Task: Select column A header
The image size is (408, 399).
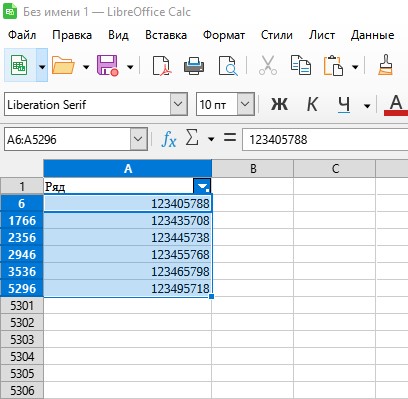Action: click(x=128, y=169)
